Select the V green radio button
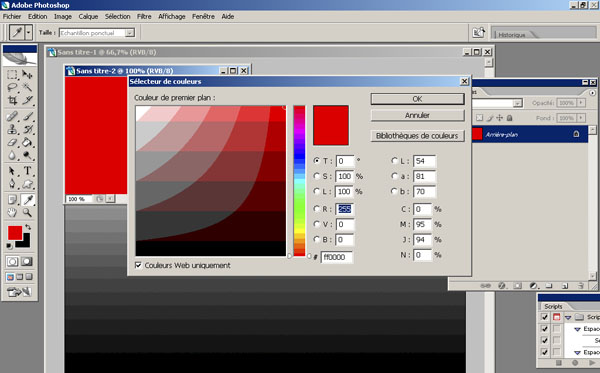The width and height of the screenshot is (600, 373). [x=316, y=224]
